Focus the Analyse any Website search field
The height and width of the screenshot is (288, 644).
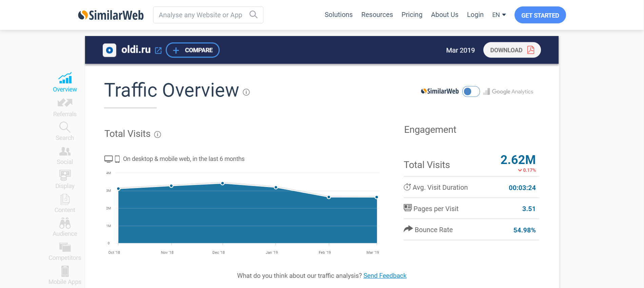tap(201, 15)
